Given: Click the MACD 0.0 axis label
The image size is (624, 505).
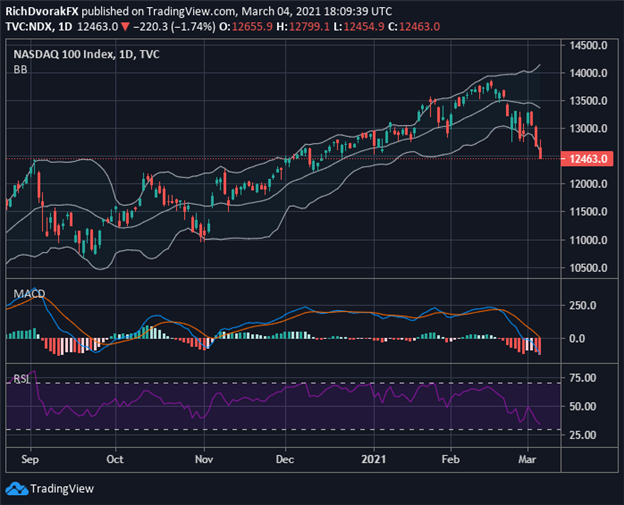Looking at the screenshot, I should point(577,339).
